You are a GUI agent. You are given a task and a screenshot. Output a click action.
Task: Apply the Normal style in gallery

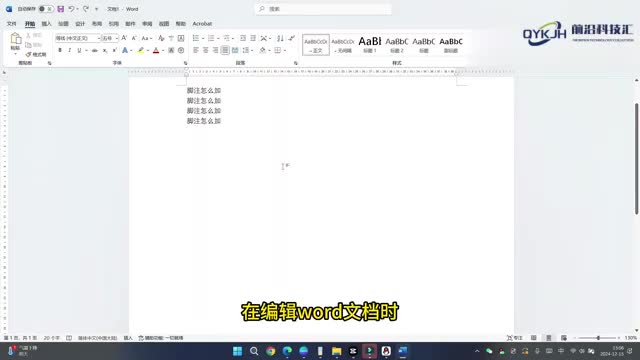click(x=316, y=44)
